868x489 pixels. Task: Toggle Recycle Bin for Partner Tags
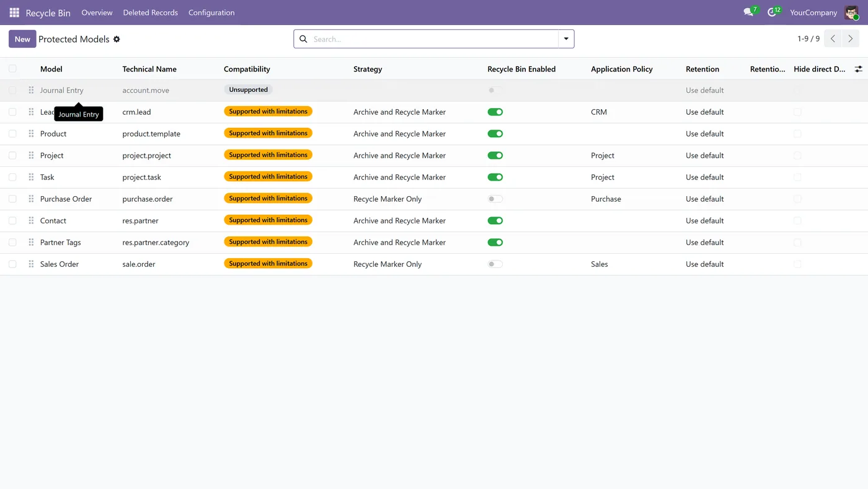[495, 242]
